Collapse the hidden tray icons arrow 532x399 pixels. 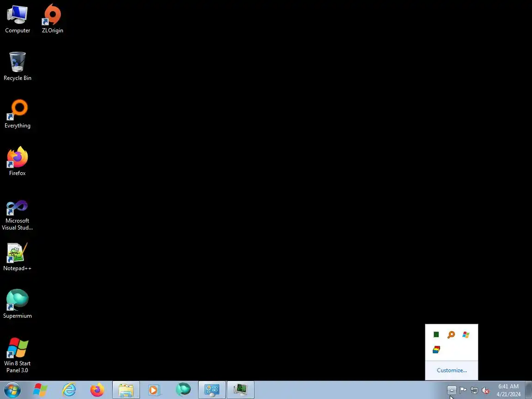tap(452, 390)
